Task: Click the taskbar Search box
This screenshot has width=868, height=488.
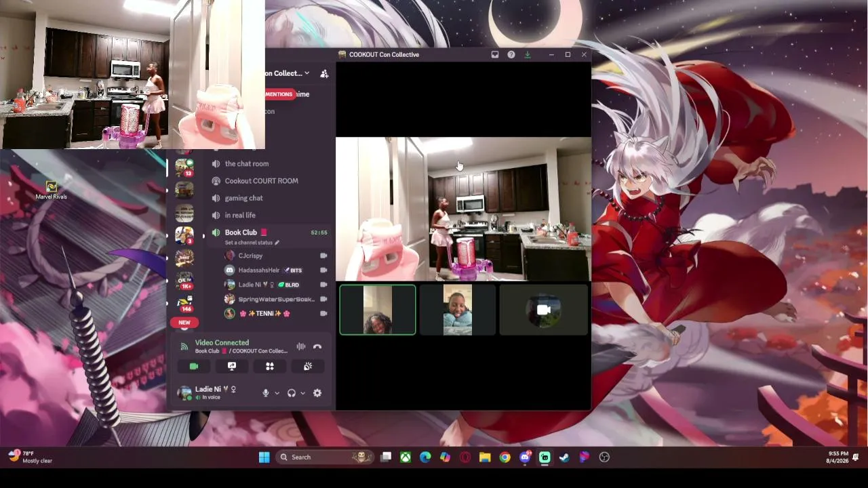Action: 325,457
